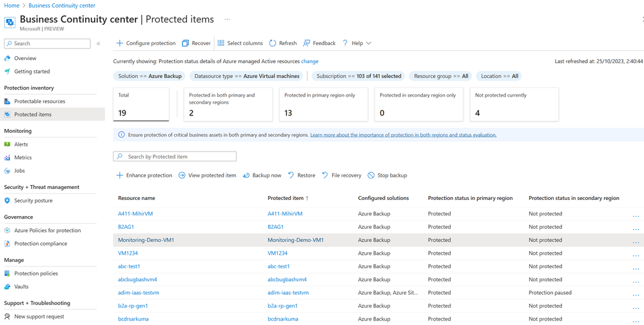Click the Protection compliance icon

(x=7, y=244)
